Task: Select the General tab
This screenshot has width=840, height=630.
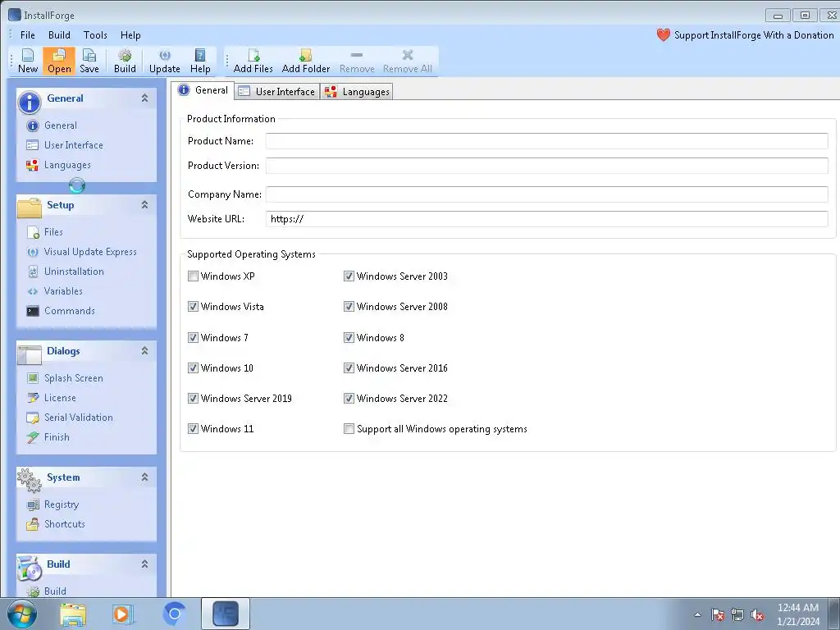Action: point(203,90)
